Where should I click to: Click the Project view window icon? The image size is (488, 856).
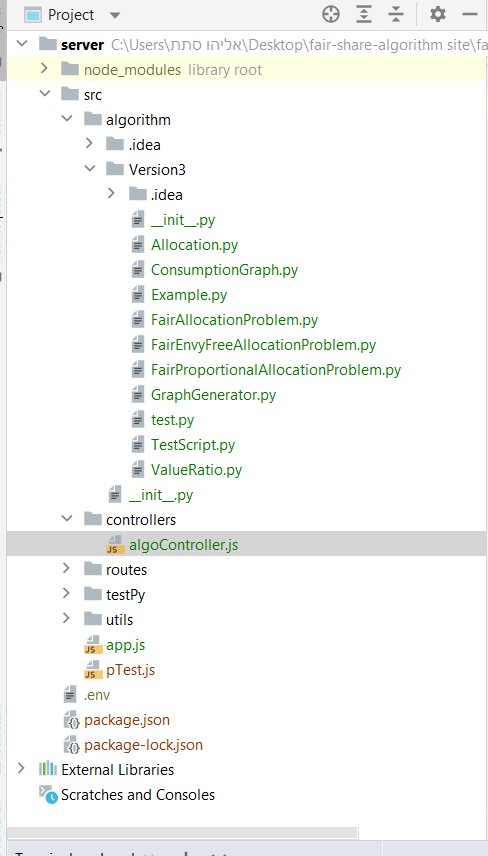tap(33, 15)
